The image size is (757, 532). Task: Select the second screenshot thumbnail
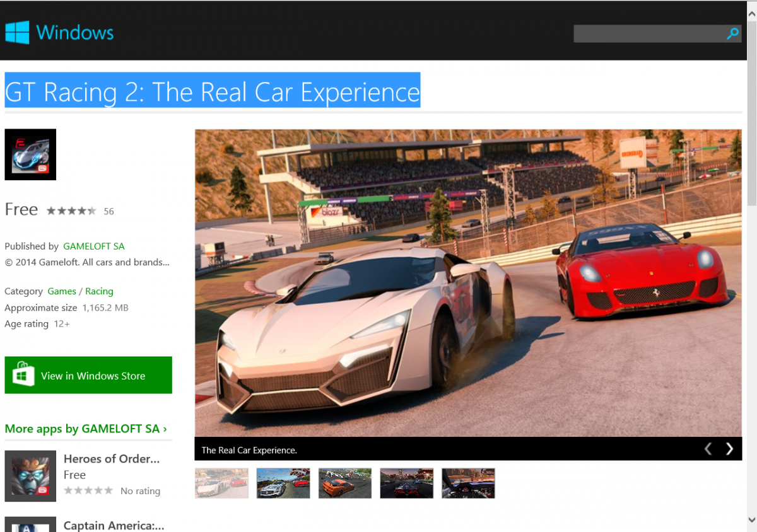[283, 483]
